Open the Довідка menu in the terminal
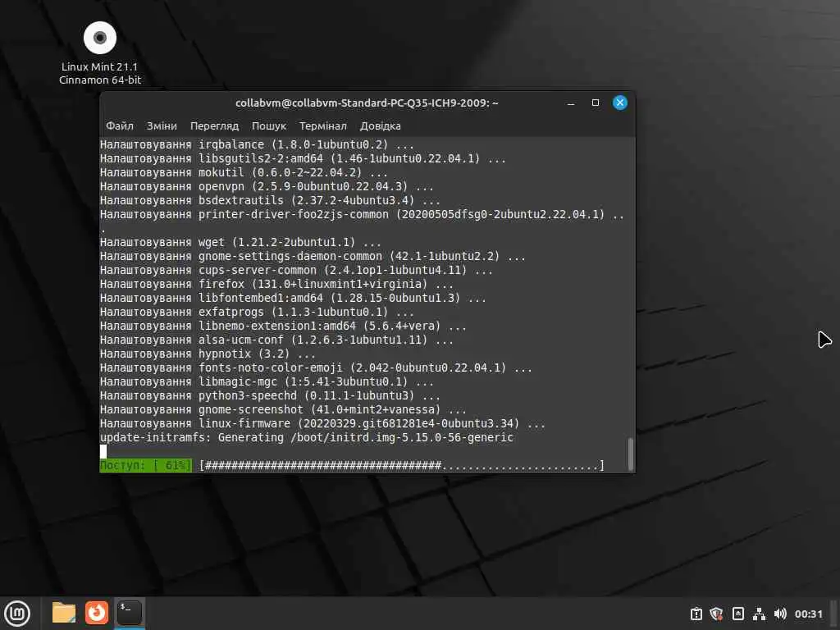 (381, 126)
